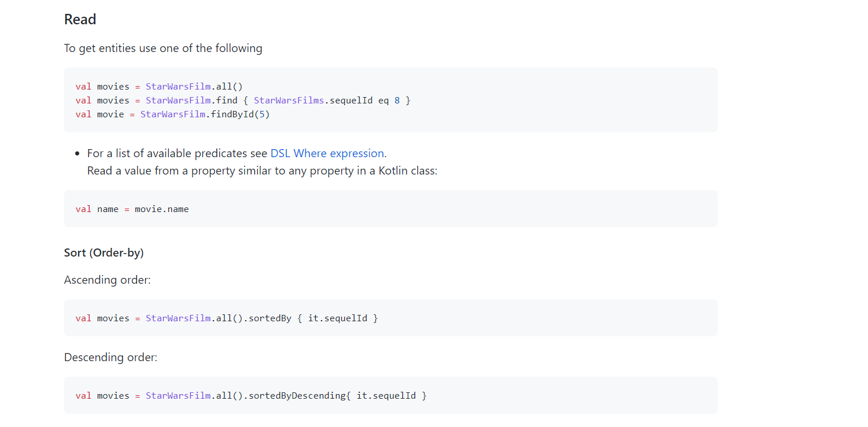Open the DSL Where expression link
Image resolution: width=868 pixels, height=427 pixels.
[x=327, y=153]
